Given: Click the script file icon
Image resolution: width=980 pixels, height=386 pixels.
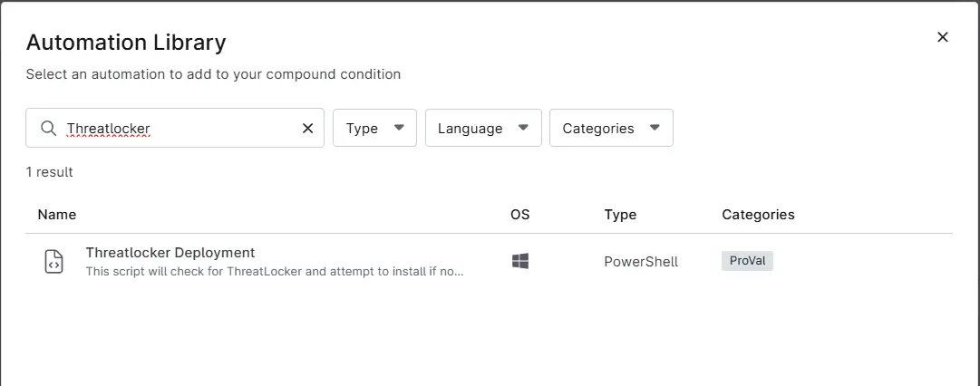Looking at the screenshot, I should click(54, 262).
